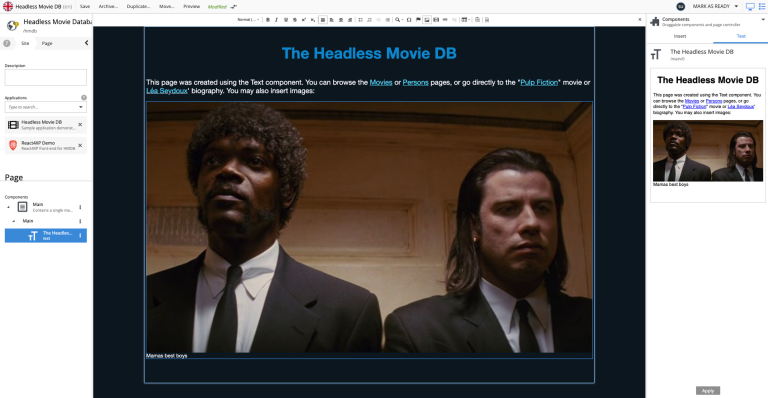This screenshot has width=768, height=398.
Task: Open the Applications search combo box
Action: click(46, 107)
